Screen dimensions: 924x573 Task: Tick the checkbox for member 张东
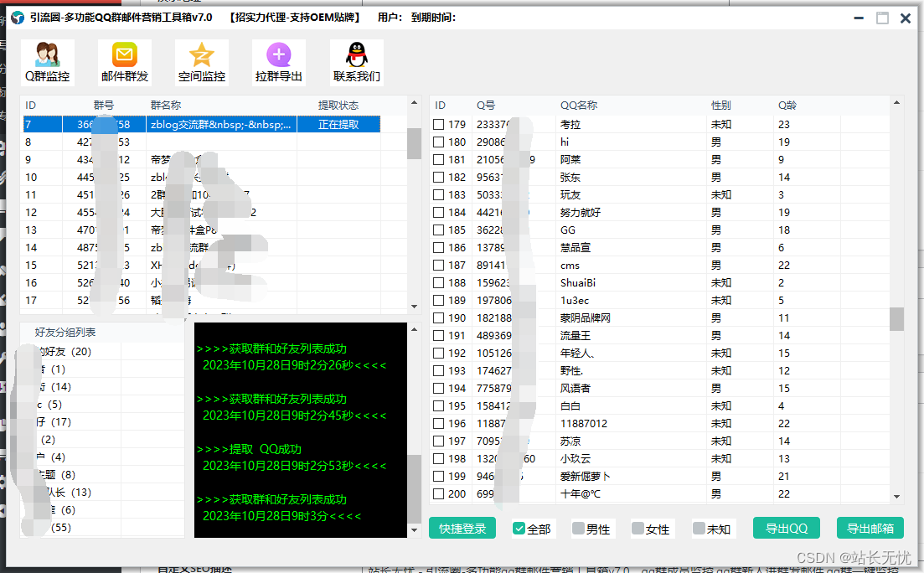coord(438,177)
